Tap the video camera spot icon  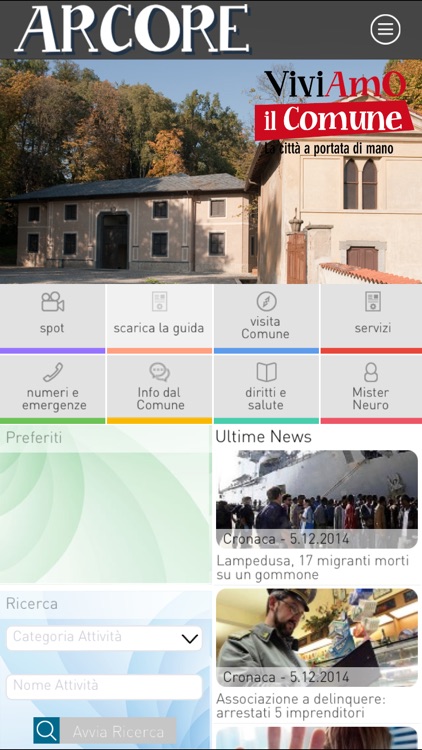(52, 302)
